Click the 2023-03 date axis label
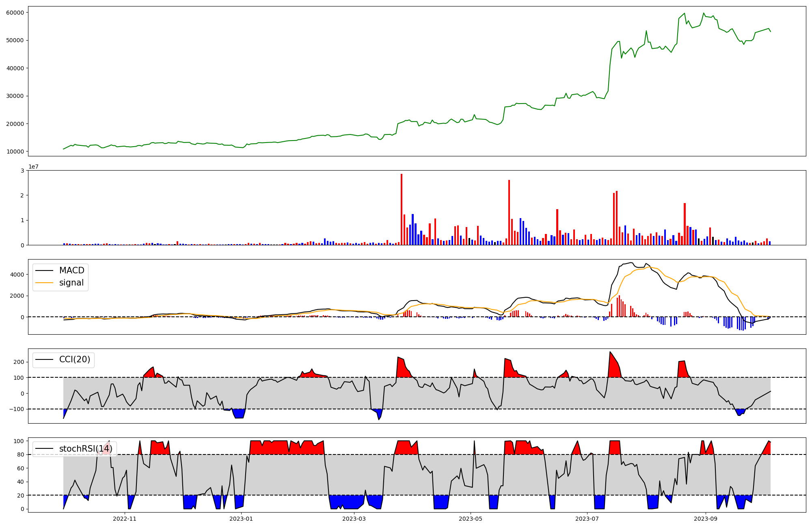This screenshot has width=812, height=528. (354, 519)
